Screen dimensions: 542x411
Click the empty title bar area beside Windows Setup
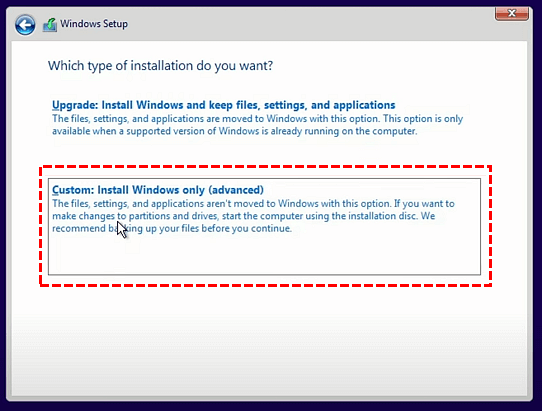coord(311,24)
